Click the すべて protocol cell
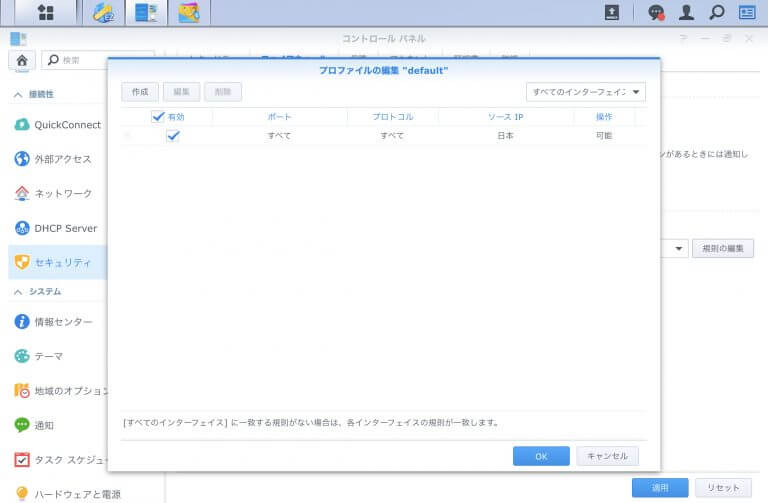768x503 pixels. [392, 136]
